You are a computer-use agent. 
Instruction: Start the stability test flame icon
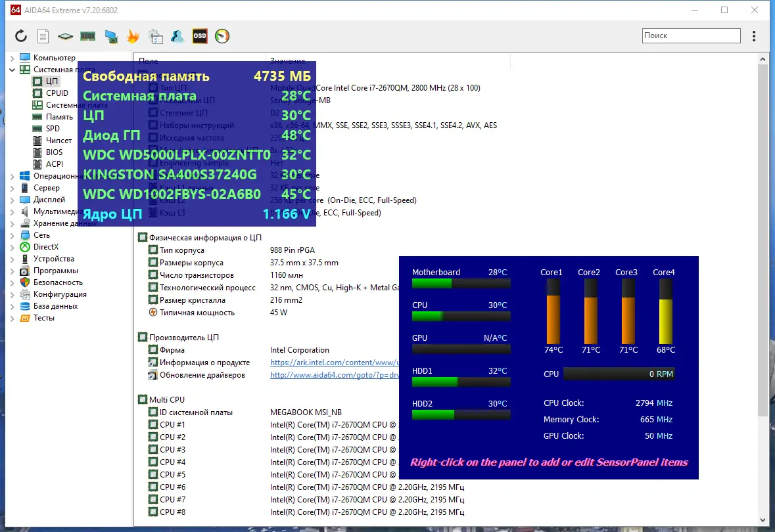[133, 36]
